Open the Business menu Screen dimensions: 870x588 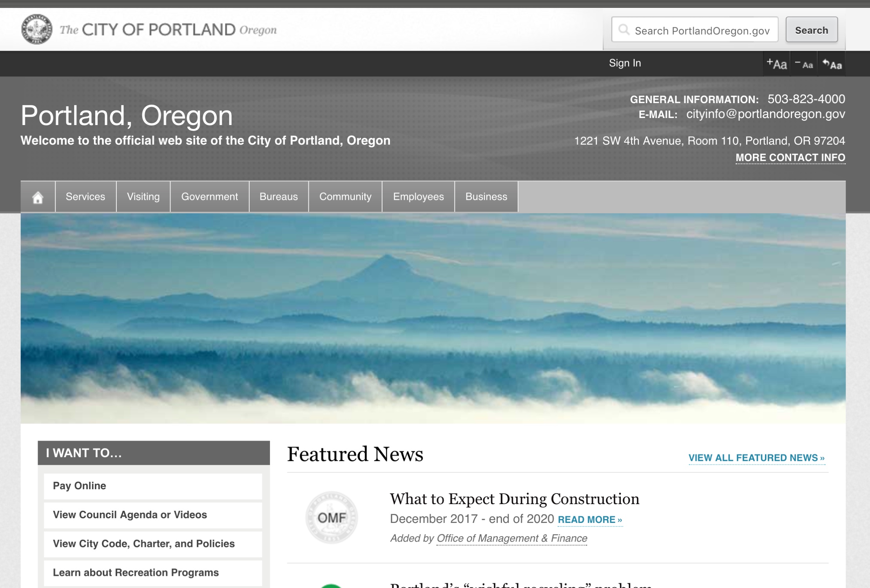(486, 197)
